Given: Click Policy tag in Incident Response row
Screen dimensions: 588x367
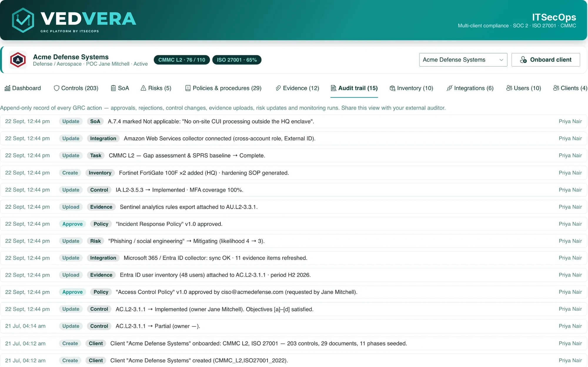Looking at the screenshot, I should (x=101, y=224).
